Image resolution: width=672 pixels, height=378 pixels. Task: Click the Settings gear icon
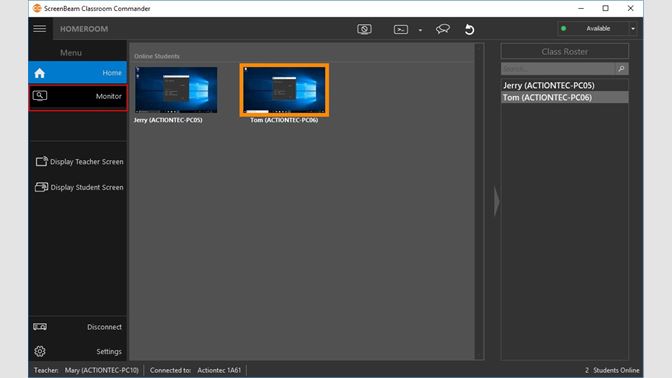coord(40,351)
